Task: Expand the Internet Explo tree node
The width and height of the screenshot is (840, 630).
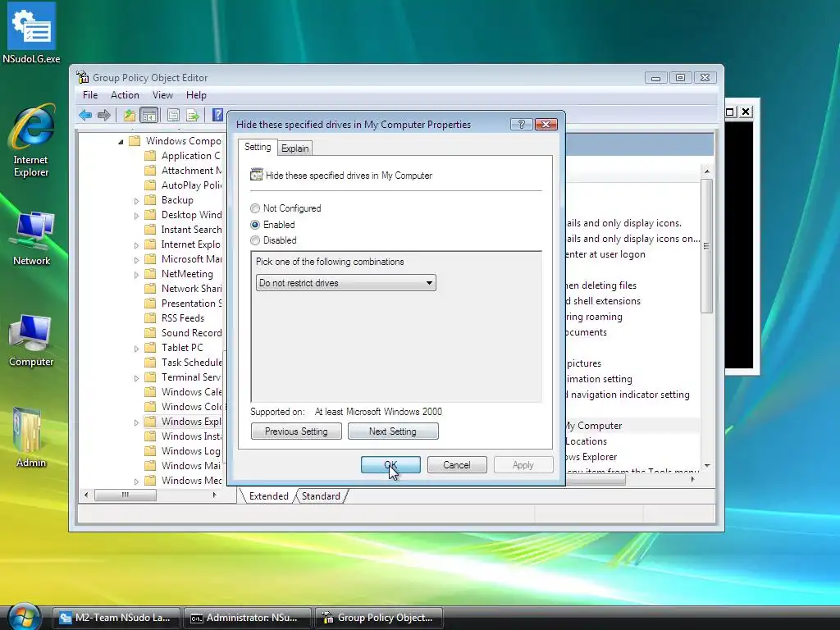Action: click(136, 244)
